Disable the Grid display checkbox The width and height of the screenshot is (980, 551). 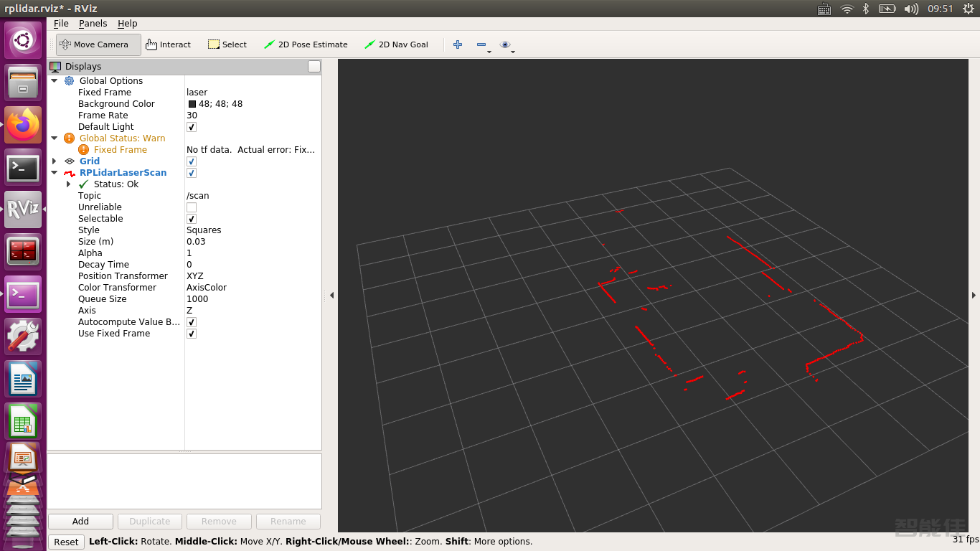[x=192, y=161]
